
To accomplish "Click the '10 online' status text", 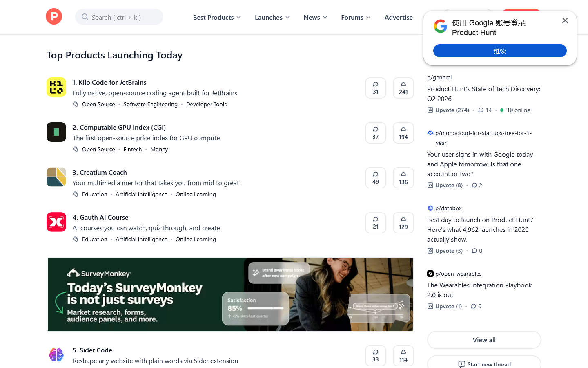I will tap(519, 110).
